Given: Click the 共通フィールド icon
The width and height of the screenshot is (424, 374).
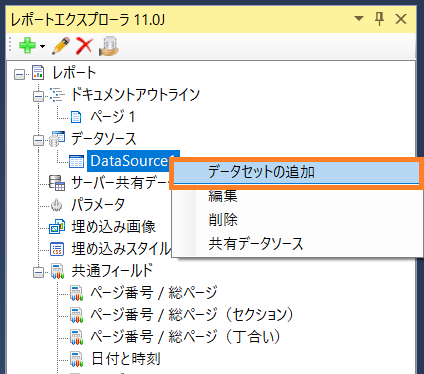Looking at the screenshot, I should click(x=57, y=271).
